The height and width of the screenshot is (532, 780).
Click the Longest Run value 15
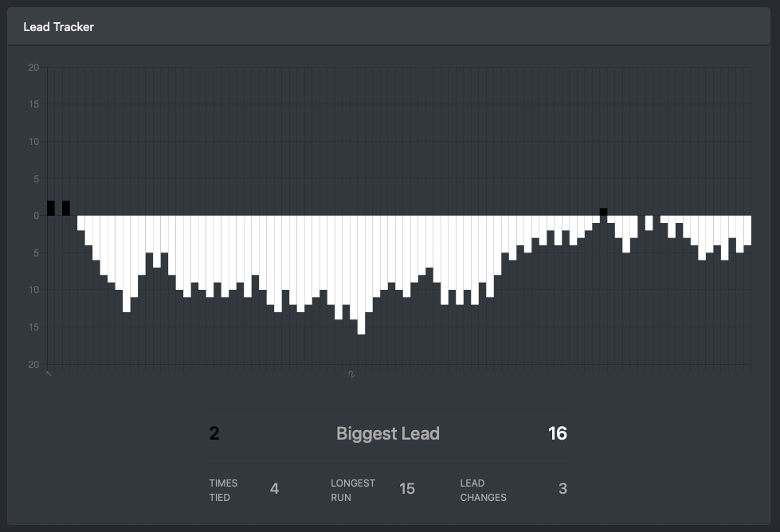point(407,489)
